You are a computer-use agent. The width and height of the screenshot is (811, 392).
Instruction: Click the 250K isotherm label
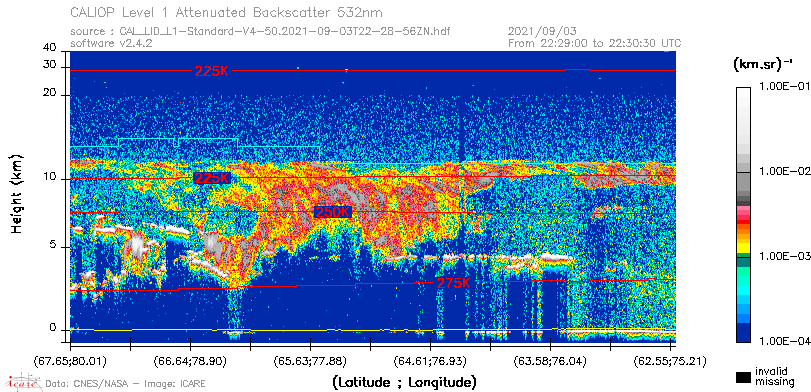[x=333, y=212]
